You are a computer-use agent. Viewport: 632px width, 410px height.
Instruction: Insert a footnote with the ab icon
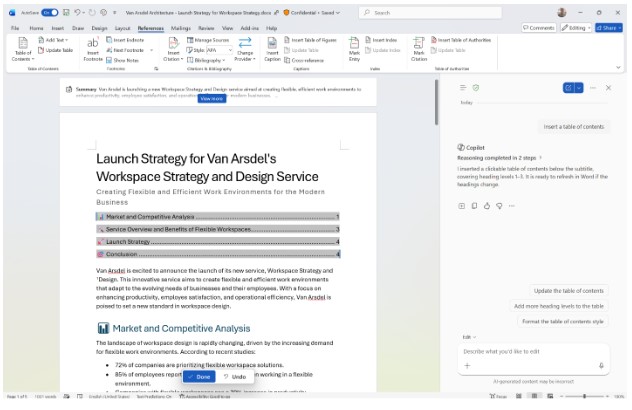93,50
